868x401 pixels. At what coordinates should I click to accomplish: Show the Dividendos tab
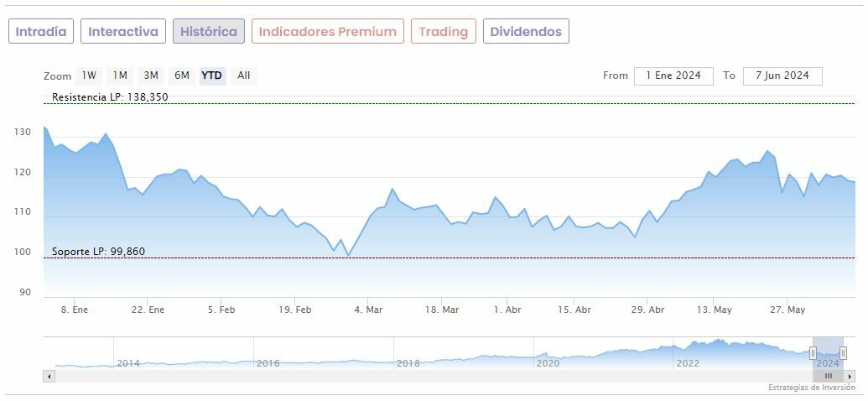click(x=526, y=32)
